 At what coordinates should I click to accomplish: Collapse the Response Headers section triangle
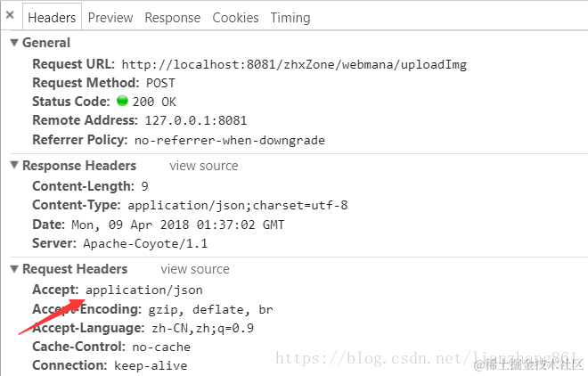[x=14, y=166]
